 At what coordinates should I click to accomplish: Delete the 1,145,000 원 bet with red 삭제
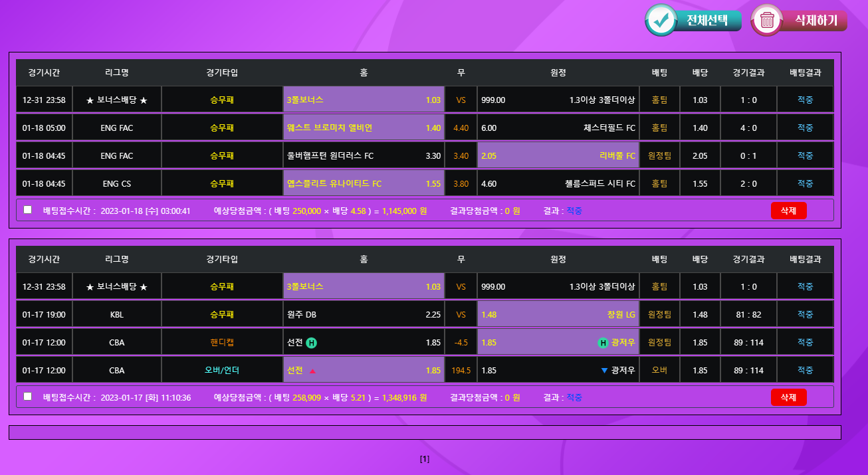click(x=788, y=211)
